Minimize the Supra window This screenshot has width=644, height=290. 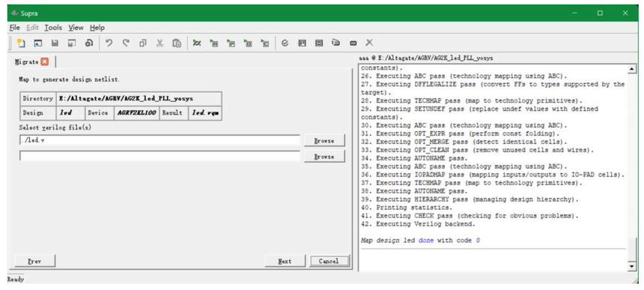tap(575, 13)
